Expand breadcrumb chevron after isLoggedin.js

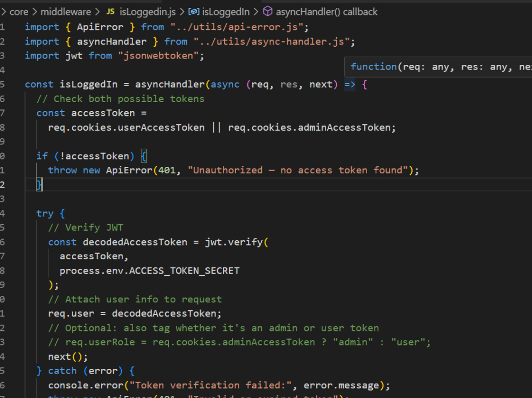[x=182, y=12]
